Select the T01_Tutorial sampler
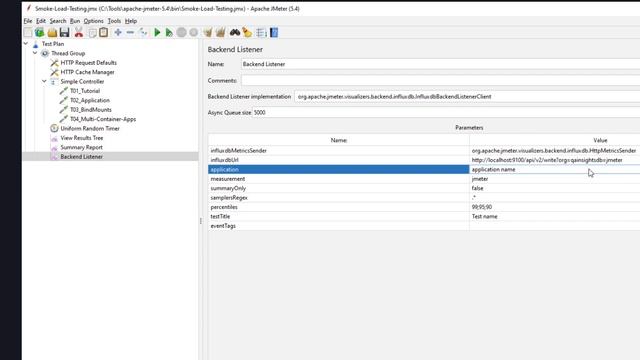 [85, 91]
